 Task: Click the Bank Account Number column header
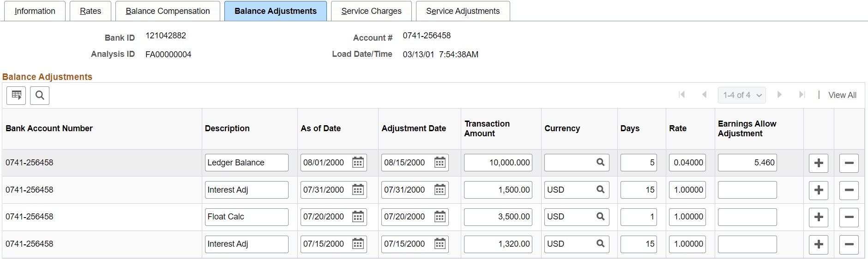coord(49,128)
